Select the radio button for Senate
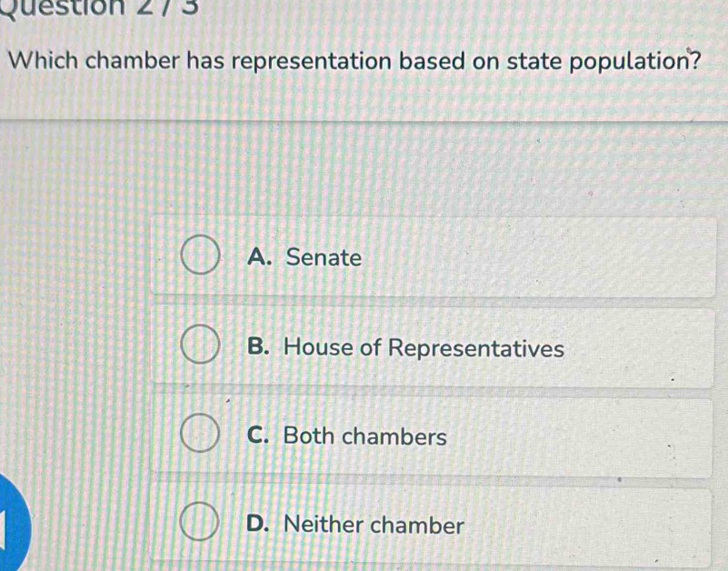 pos(201,258)
